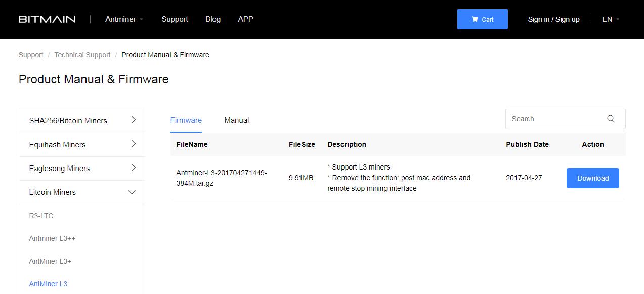Expand SHA256/Bitcoin Miners category
Image resolution: width=644 pixels, height=294 pixels.
82,121
